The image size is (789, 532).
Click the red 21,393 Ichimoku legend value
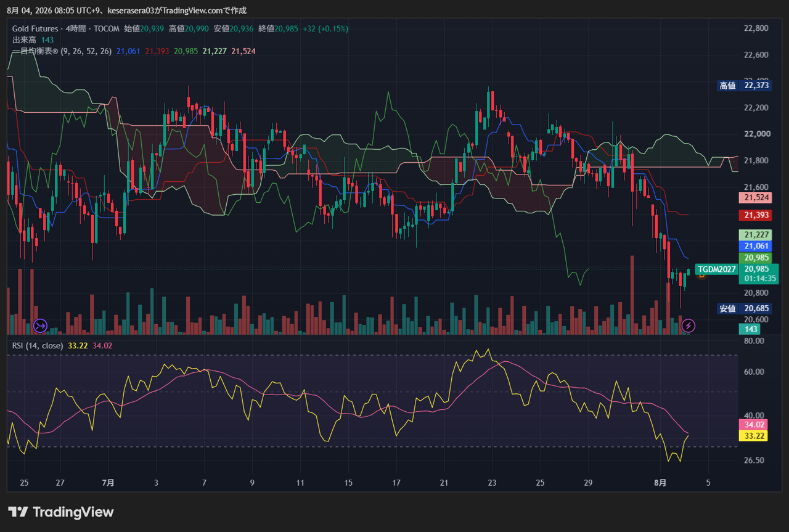coord(157,51)
